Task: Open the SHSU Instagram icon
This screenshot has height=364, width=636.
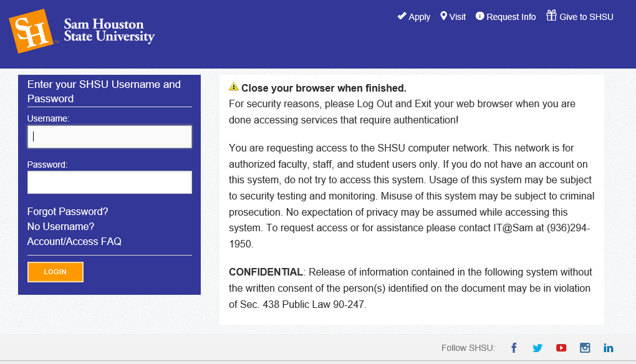Action: tap(585, 348)
